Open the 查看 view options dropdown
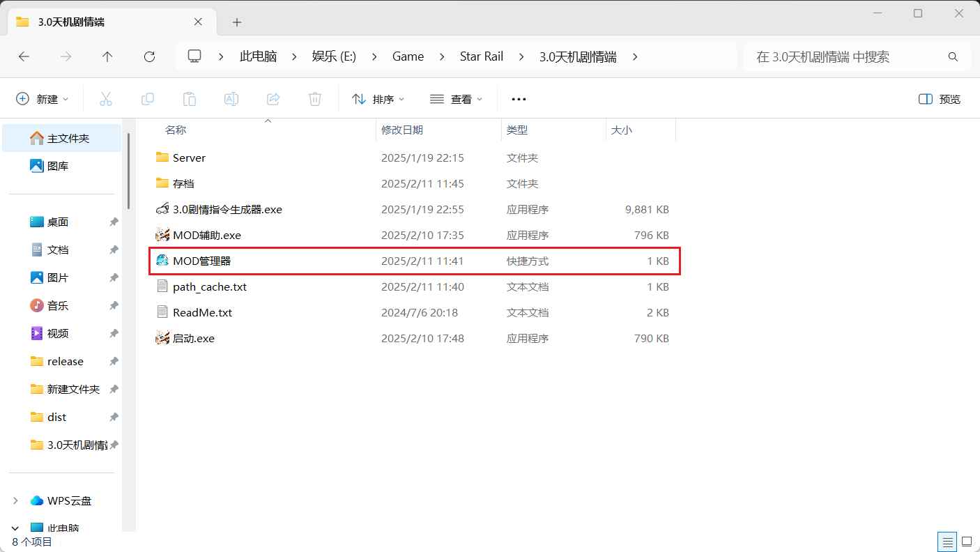This screenshot has height=552, width=980. 457,98
